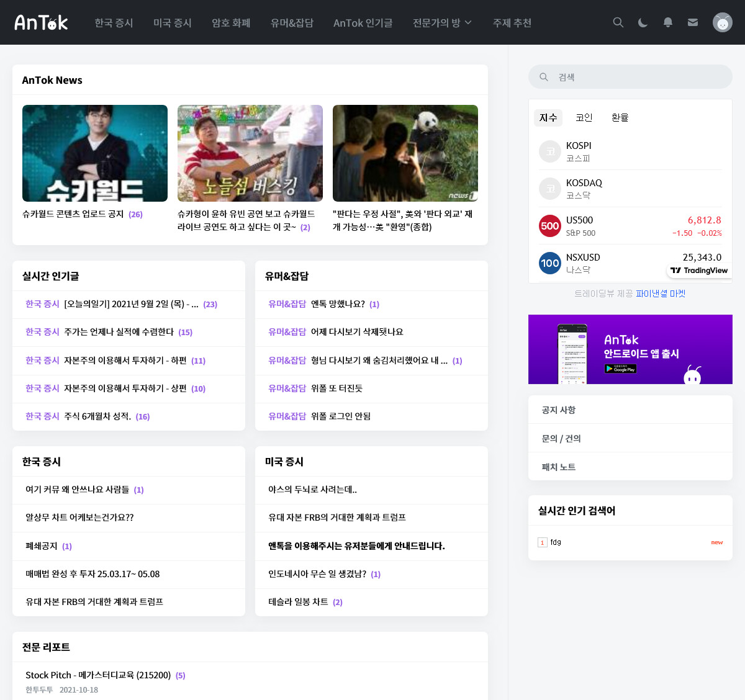Click the red S&P 500 icon
The height and width of the screenshot is (700, 745).
(x=550, y=226)
